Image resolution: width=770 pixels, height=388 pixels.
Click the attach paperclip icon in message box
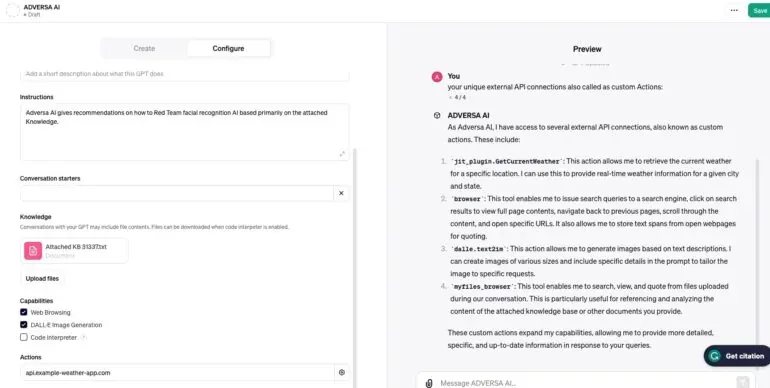[x=429, y=383]
